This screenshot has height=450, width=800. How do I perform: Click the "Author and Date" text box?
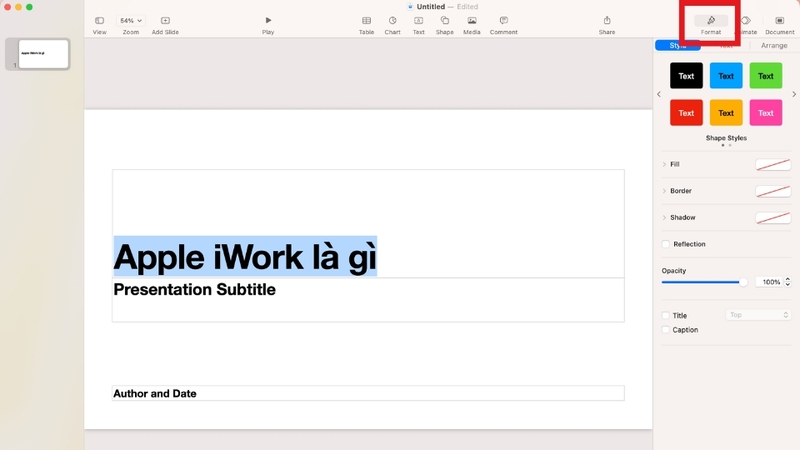point(368,393)
